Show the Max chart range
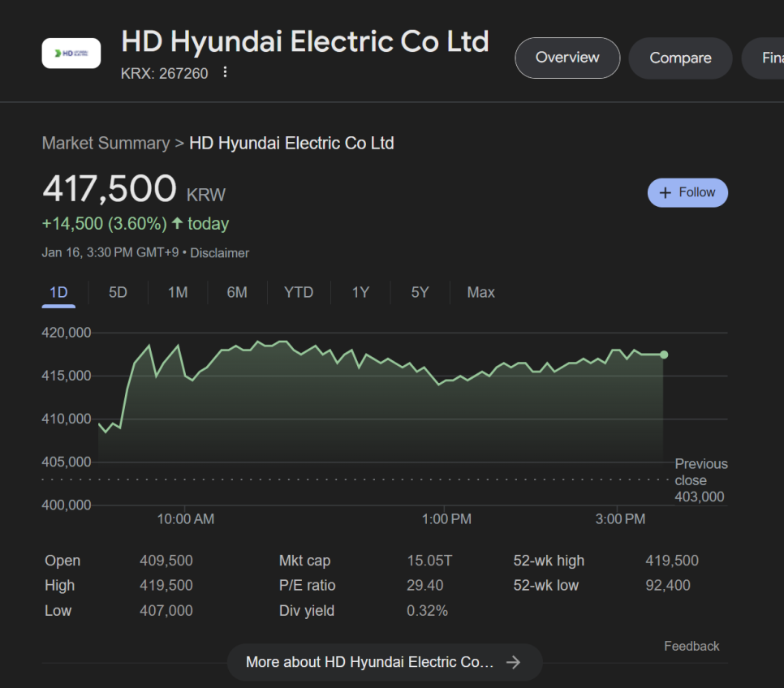 (480, 293)
